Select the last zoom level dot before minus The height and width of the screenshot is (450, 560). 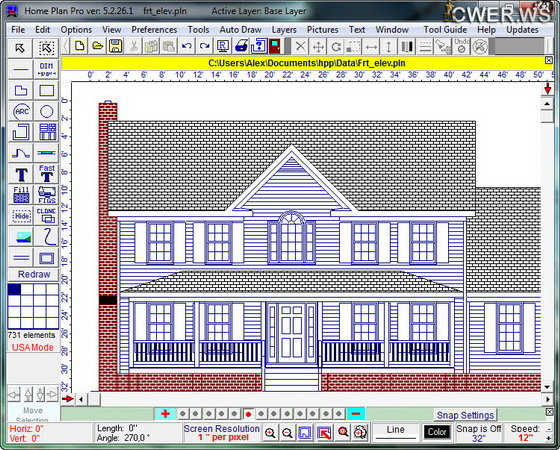pos(339,414)
